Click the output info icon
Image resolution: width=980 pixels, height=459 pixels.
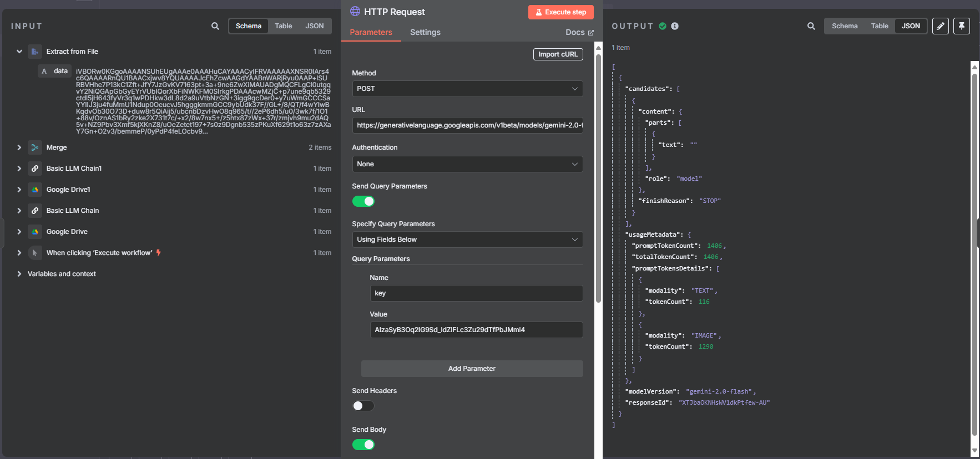click(x=675, y=26)
